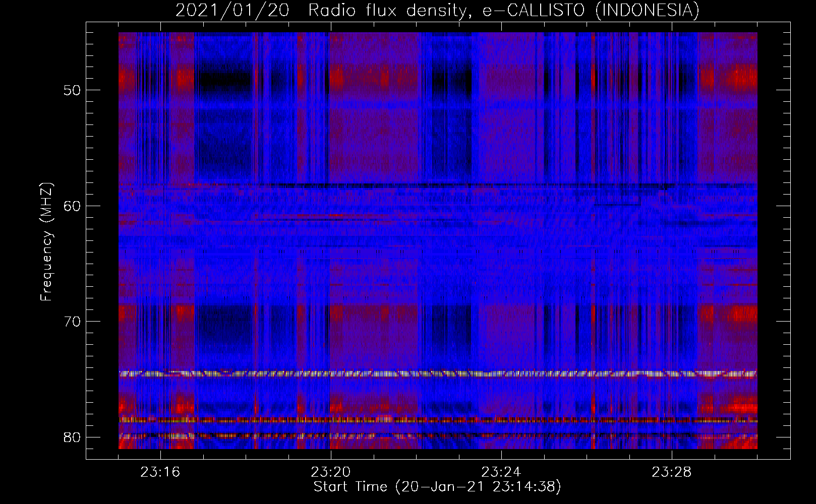Image resolution: width=816 pixels, height=504 pixels.
Task: Click the 23:20 time tick label
Action: click(331, 472)
